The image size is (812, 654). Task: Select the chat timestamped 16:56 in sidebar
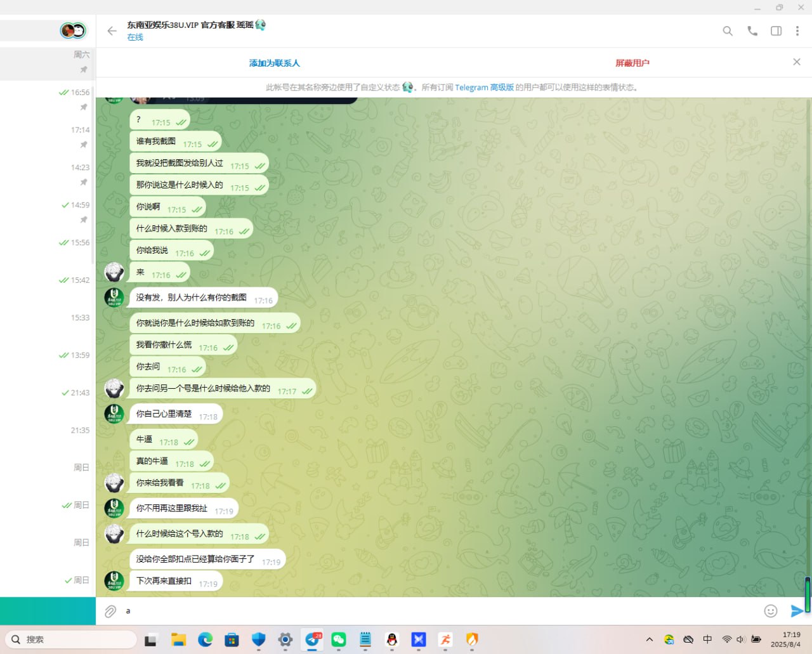(x=48, y=99)
